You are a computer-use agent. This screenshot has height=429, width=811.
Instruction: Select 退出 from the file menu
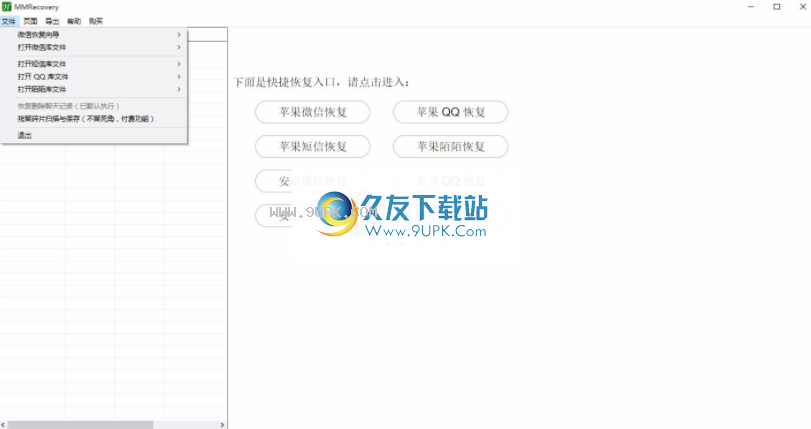click(94, 135)
